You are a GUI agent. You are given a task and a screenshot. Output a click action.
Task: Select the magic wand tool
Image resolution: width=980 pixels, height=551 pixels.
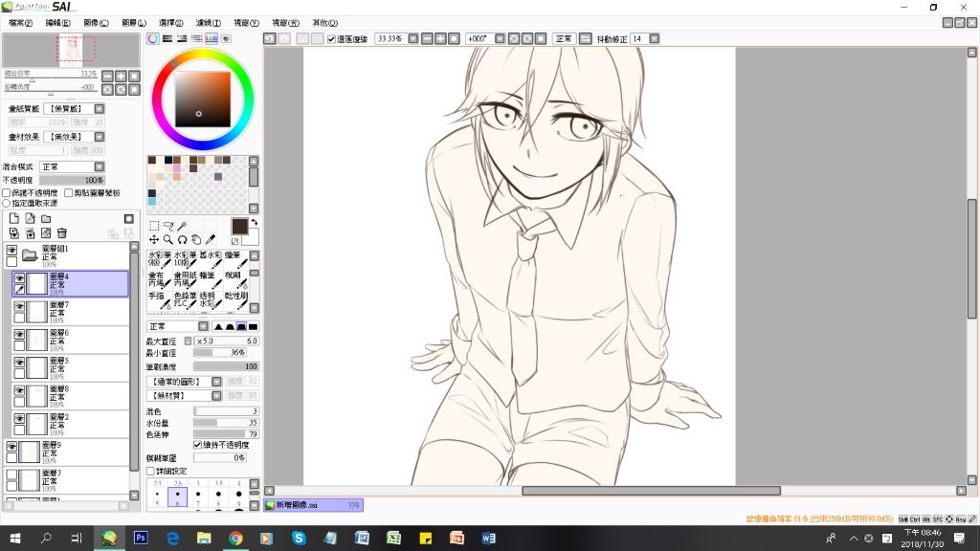pos(182,226)
